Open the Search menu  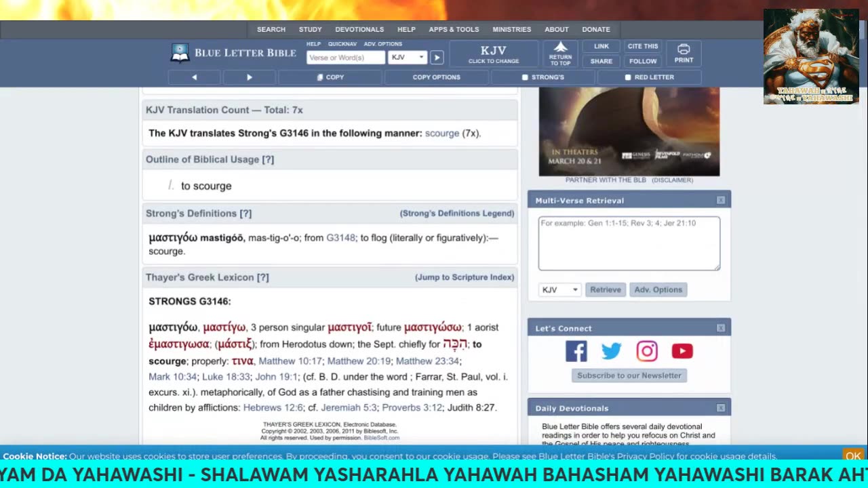pos(271,29)
